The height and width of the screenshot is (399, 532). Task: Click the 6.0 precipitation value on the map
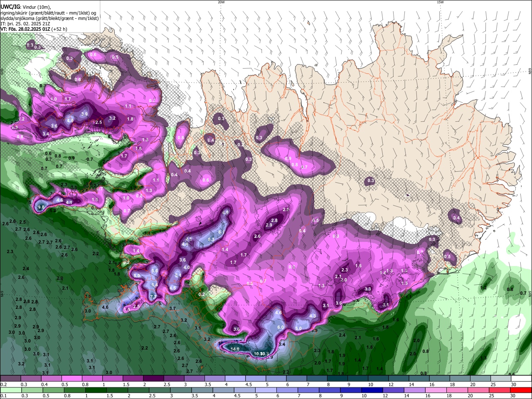point(281,327)
